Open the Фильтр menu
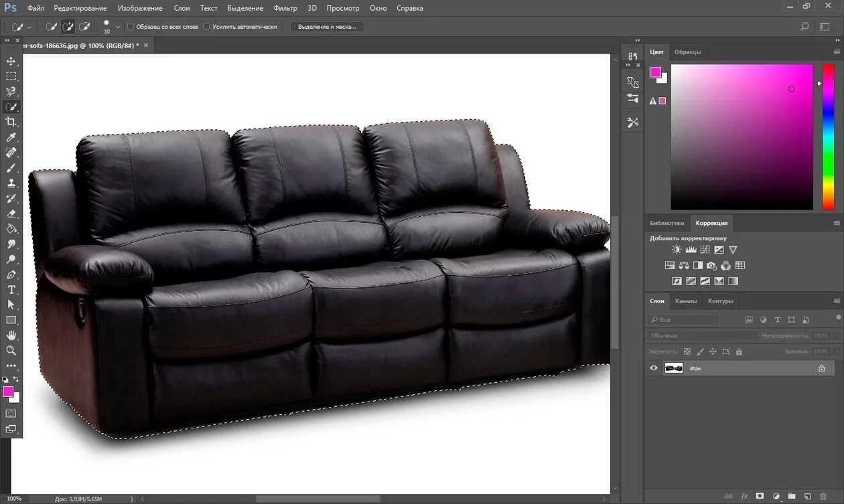Screen dimensions: 844x504 coord(285,8)
